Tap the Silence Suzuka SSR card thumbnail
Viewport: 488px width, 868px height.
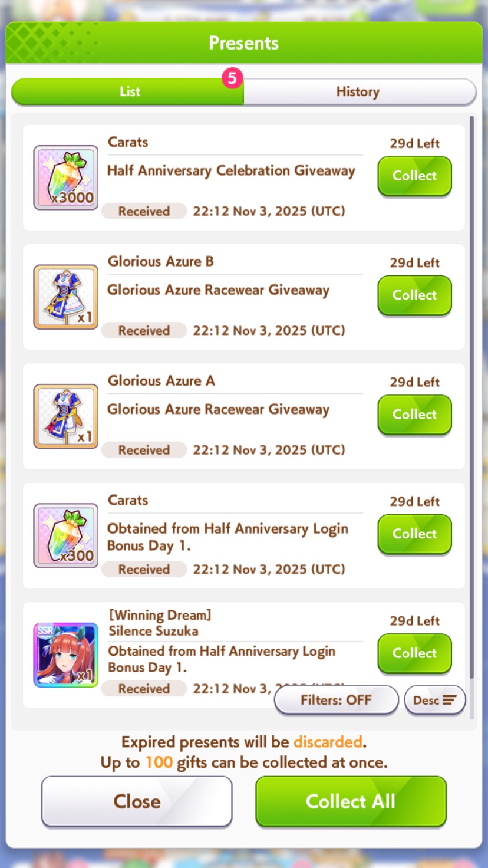click(x=66, y=655)
